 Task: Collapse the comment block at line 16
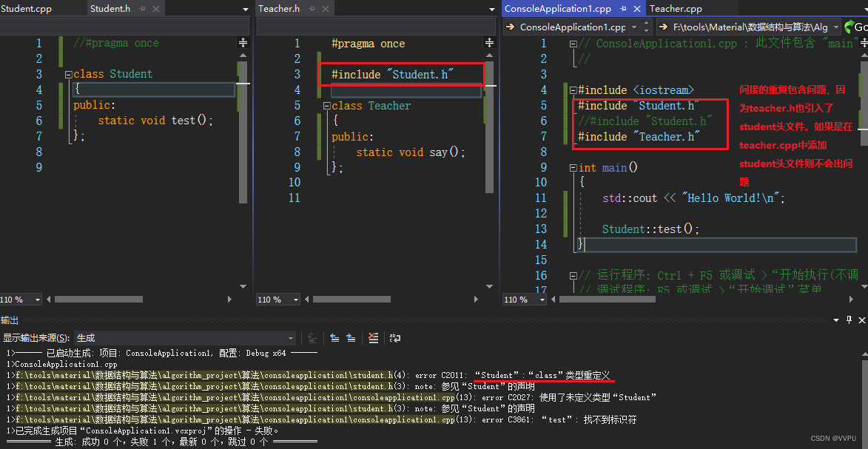(x=573, y=276)
